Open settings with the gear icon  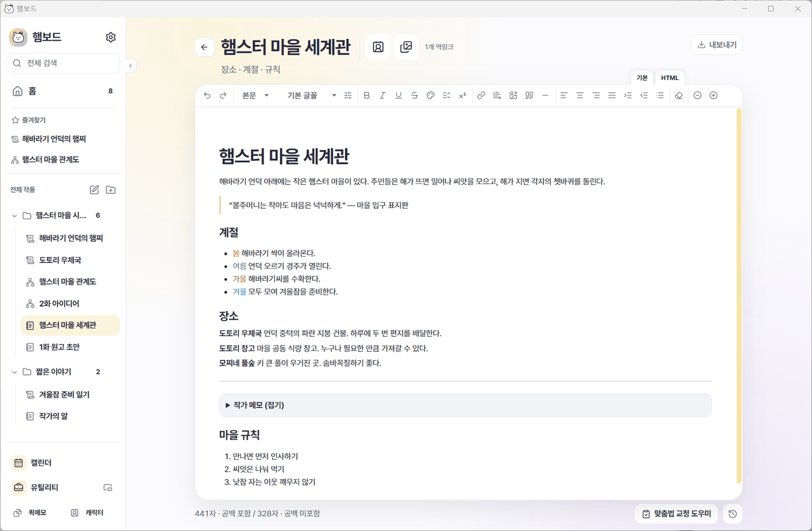[x=111, y=37]
